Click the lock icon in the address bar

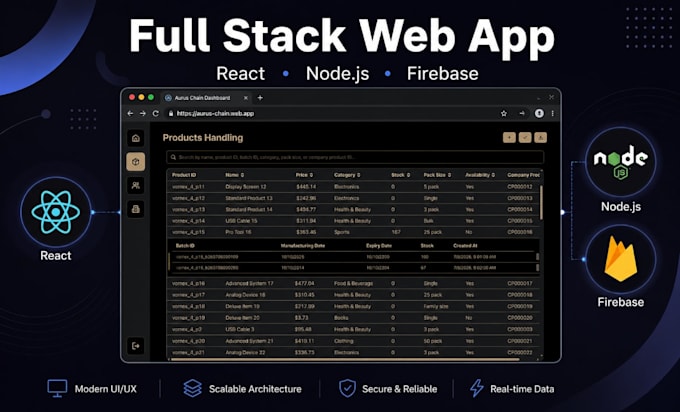(171, 113)
